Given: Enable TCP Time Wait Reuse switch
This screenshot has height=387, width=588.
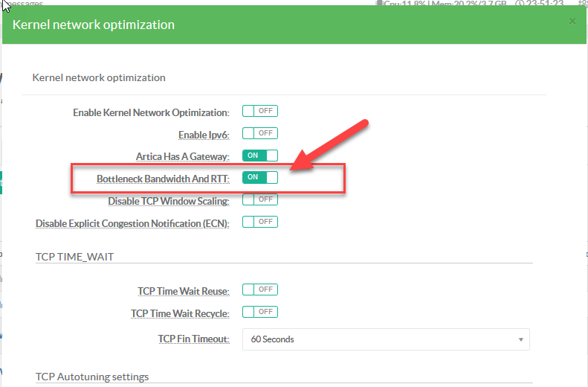Looking at the screenshot, I should coord(259,290).
